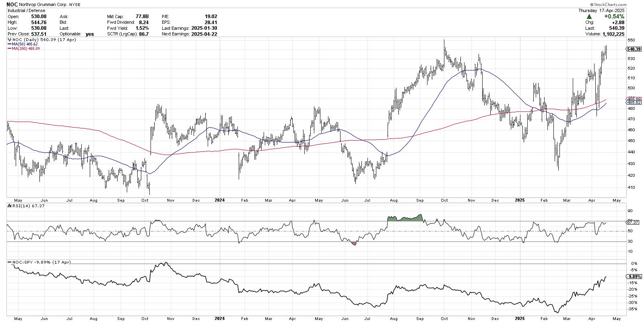Click the -9.89% relative strength value tag
The height and width of the screenshot is (322, 644).
click(x=634, y=277)
